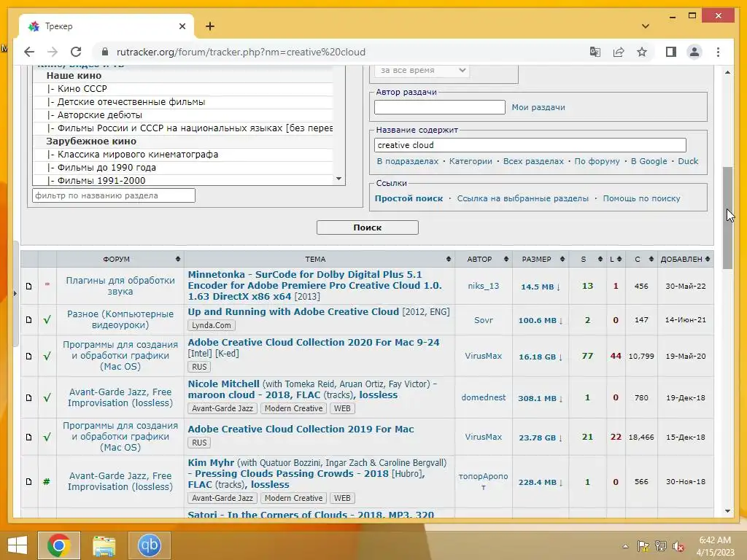Sort results by ТЕМА column
This screenshot has height=560, width=747.
tap(320, 259)
